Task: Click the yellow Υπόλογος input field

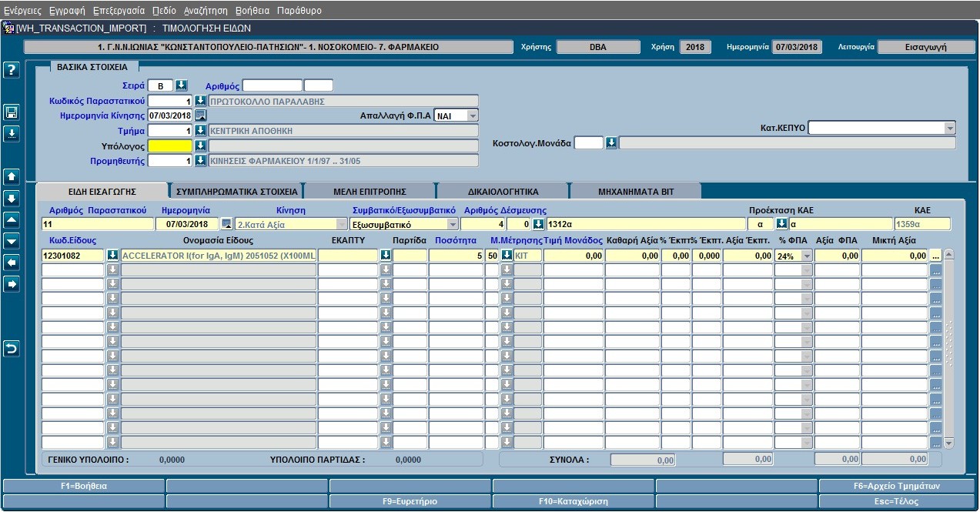Action: coord(170,146)
